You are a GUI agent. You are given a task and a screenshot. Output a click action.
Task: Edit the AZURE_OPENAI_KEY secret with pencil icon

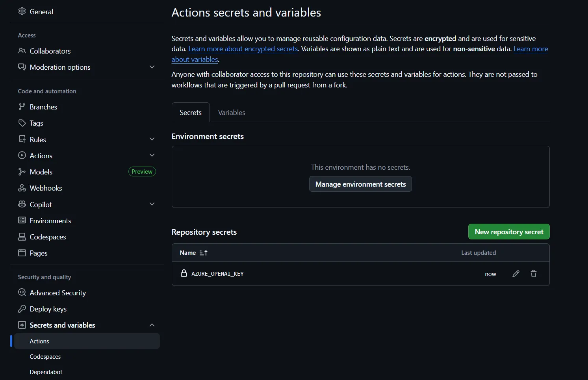516,274
